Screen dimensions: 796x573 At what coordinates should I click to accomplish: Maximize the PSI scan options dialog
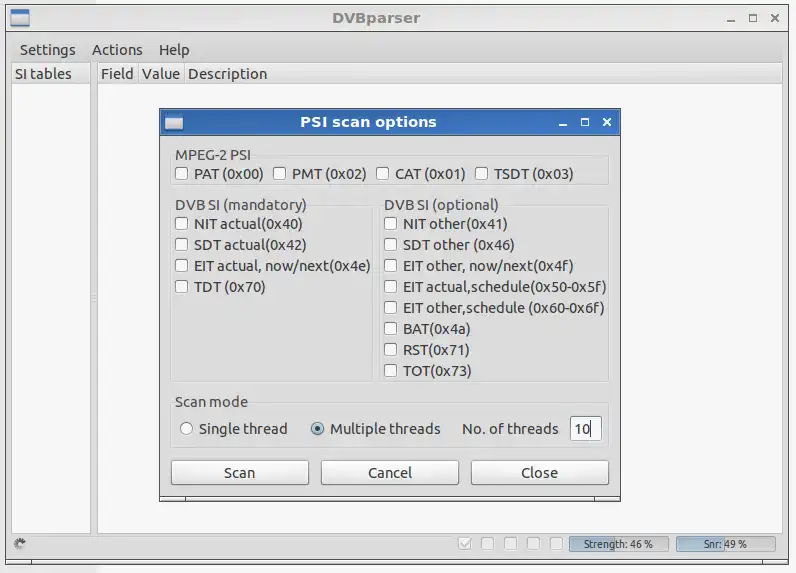585,122
